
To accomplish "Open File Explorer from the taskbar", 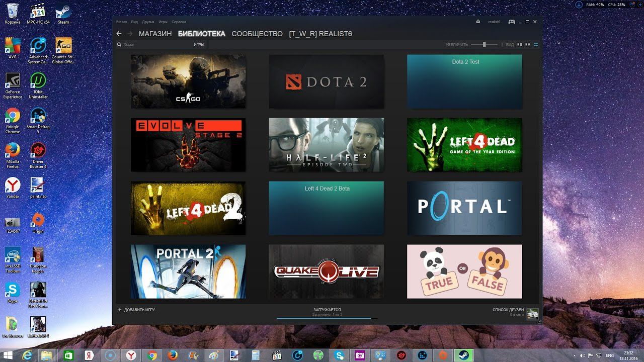I will pos(47,355).
